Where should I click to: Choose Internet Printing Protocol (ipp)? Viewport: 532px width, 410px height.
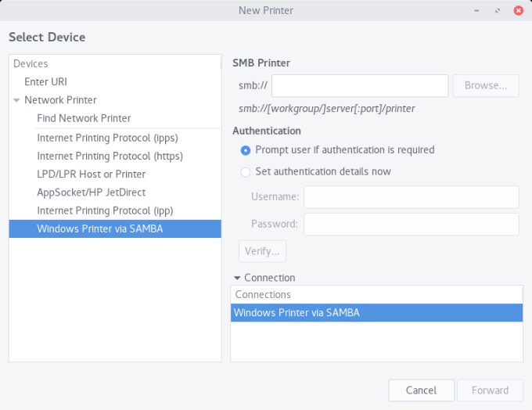pyautogui.click(x=105, y=210)
